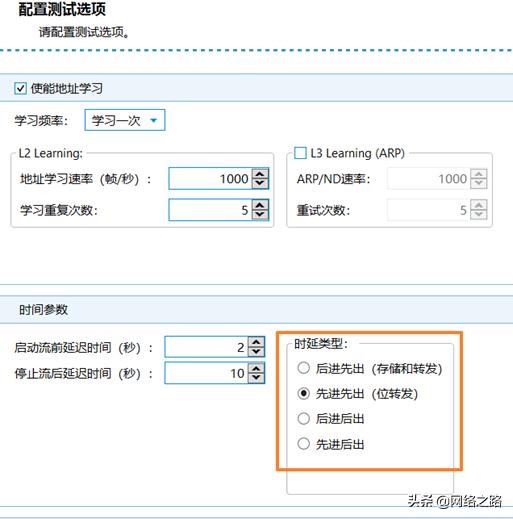Open the 学习频率 dropdown
This screenshot has height=519, width=513.
pyautogui.click(x=125, y=120)
